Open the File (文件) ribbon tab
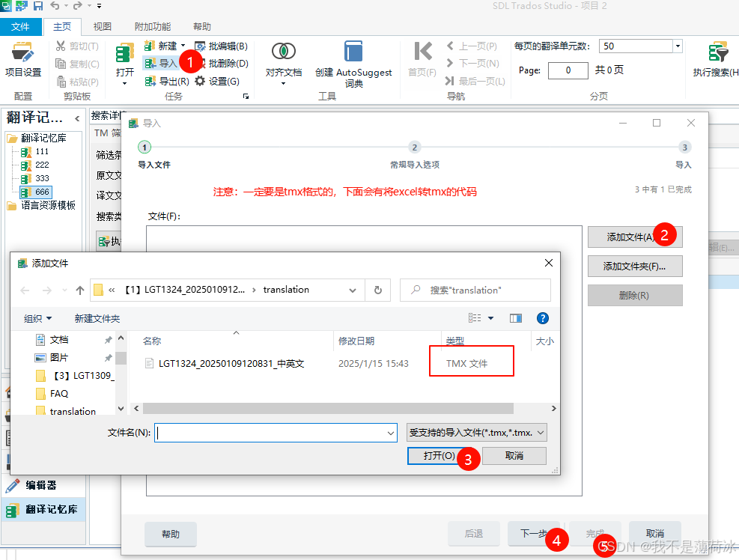The image size is (739, 560). pos(20,26)
